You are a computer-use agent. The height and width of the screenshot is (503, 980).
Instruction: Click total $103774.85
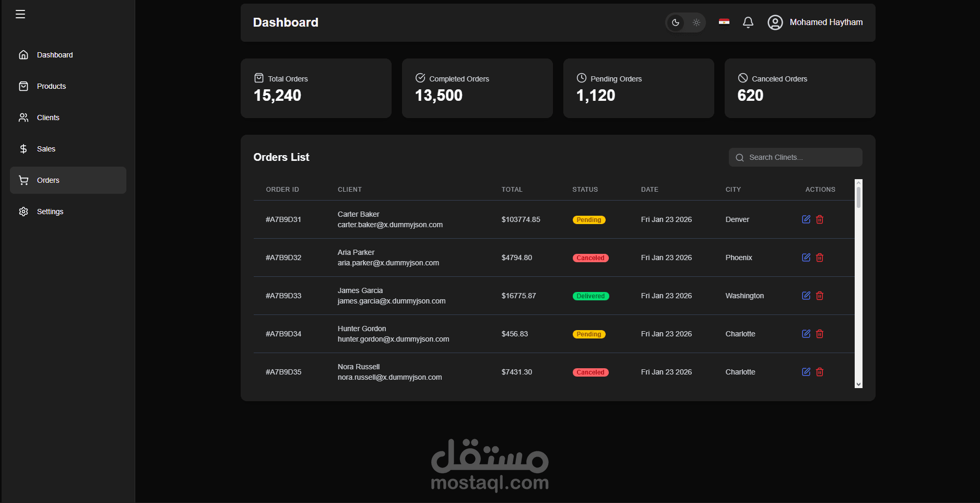click(521, 219)
